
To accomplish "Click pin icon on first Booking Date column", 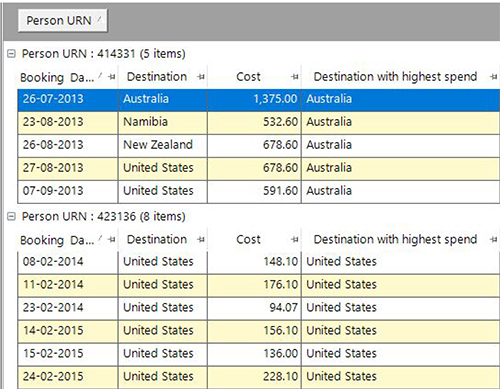I will pyautogui.click(x=112, y=77).
